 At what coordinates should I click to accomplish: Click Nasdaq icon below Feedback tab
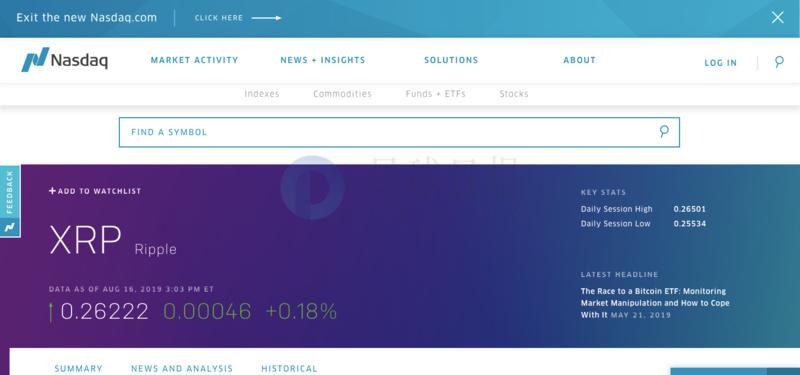pyautogui.click(x=10, y=228)
